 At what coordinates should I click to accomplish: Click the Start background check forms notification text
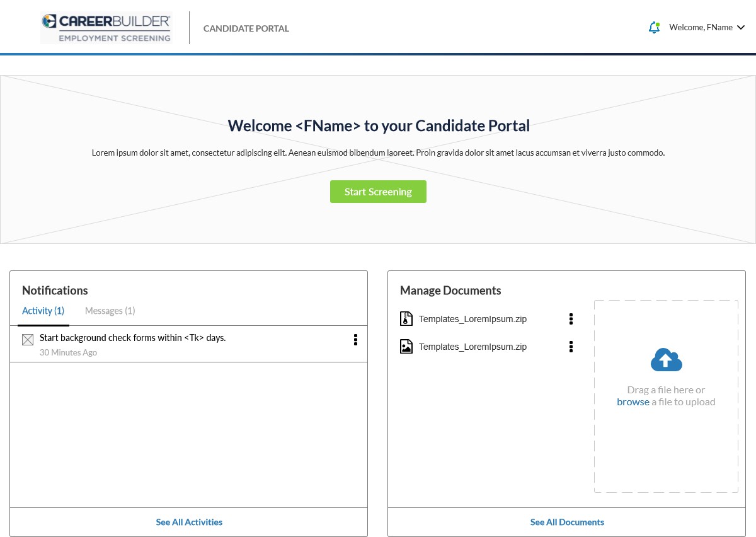click(x=132, y=338)
